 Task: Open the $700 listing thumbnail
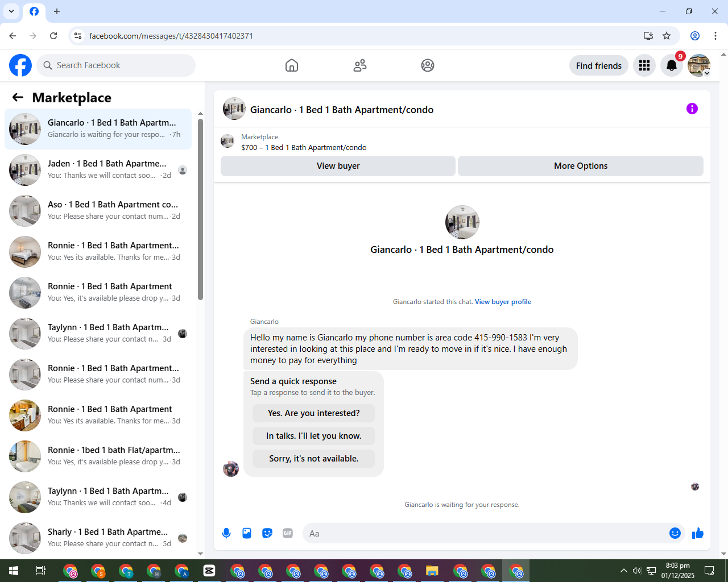(227, 141)
